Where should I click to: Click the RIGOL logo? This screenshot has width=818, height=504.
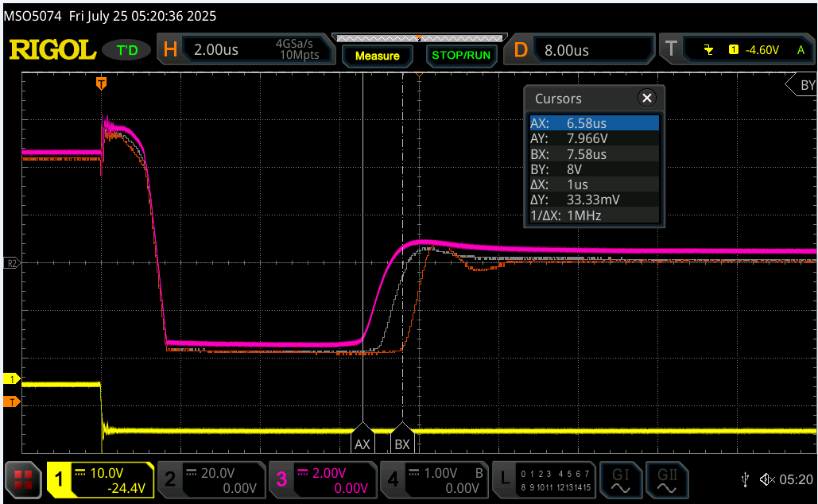(x=52, y=50)
